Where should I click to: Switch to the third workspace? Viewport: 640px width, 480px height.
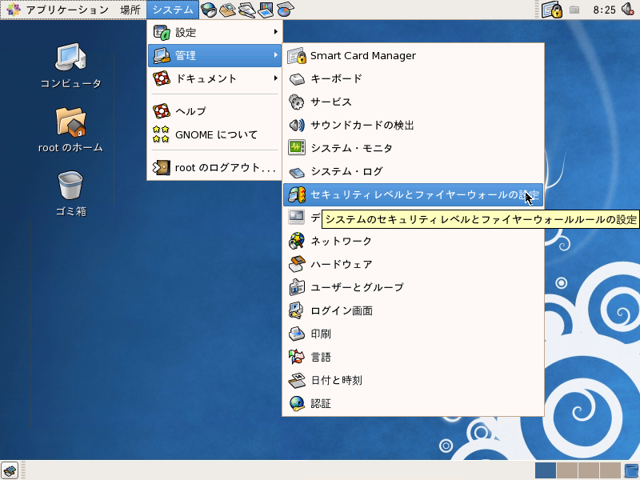coord(589,471)
